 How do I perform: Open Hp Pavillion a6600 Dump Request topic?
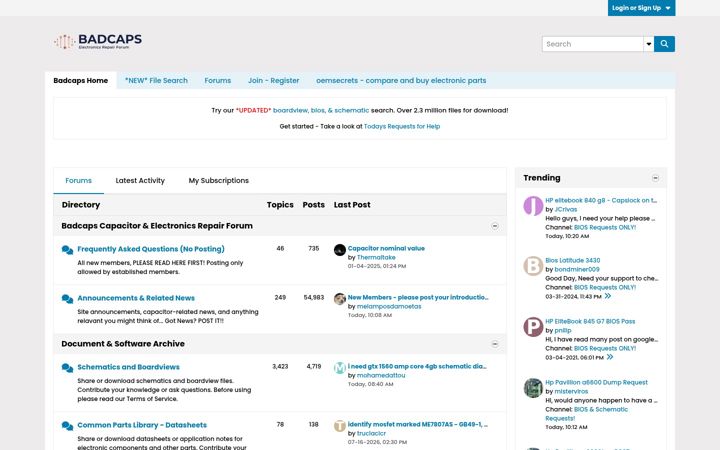tap(596, 382)
